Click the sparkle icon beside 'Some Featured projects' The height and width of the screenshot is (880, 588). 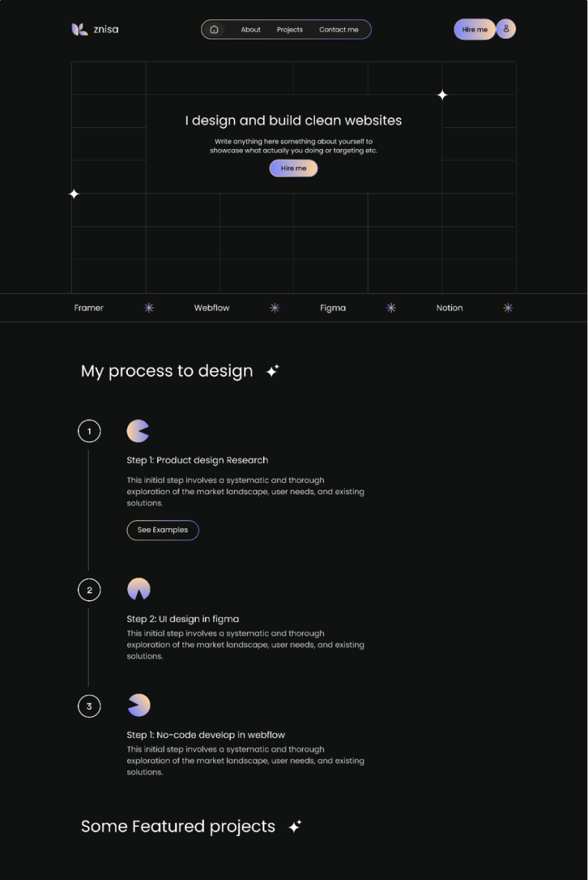tap(294, 827)
